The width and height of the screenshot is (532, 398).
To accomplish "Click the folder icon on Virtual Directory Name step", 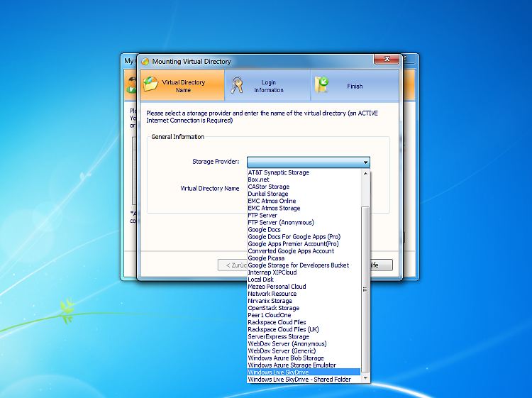I will 150,86.
